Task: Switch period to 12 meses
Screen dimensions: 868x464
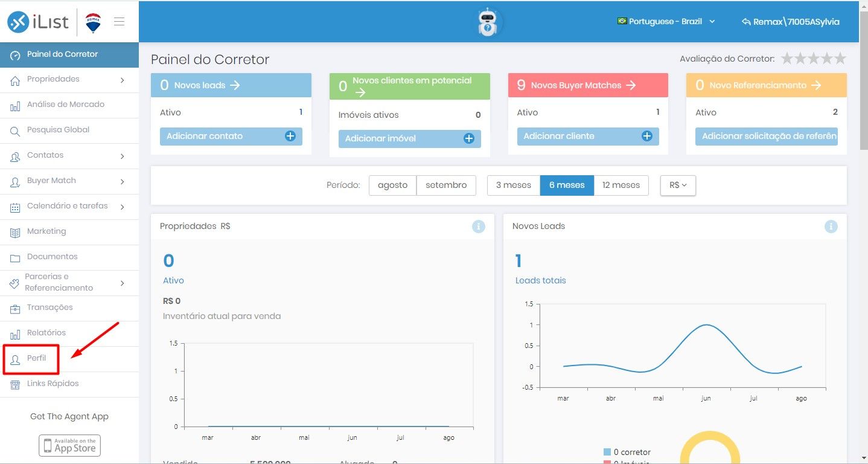Action: [x=621, y=185]
